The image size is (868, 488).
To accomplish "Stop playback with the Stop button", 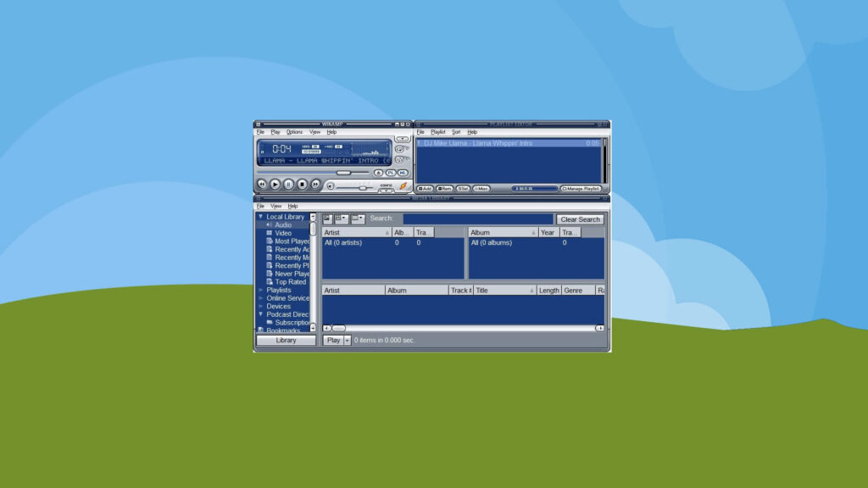I will pyautogui.click(x=302, y=184).
